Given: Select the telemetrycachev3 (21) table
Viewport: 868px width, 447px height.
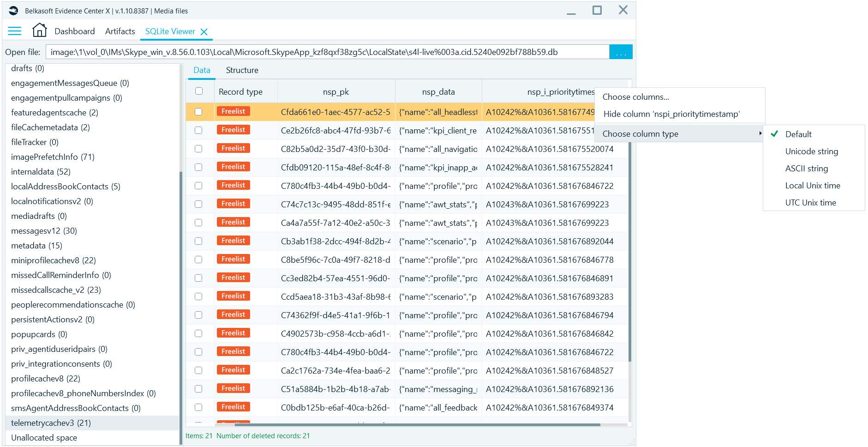Looking at the screenshot, I should pos(92,423).
